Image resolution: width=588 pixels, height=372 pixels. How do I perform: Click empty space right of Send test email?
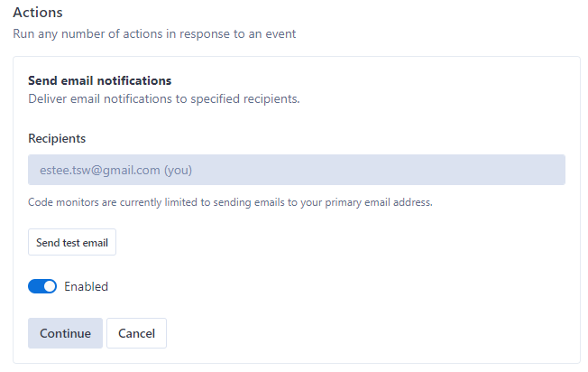click(x=343, y=243)
